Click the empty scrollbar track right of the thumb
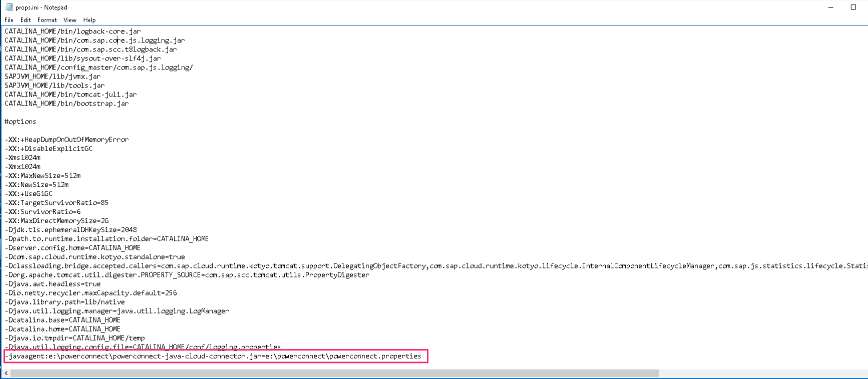This screenshot has height=379, width=868. coord(761,373)
